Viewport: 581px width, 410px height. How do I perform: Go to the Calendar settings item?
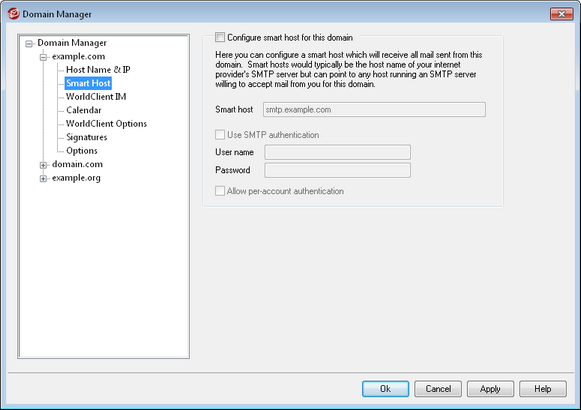pyautogui.click(x=84, y=110)
